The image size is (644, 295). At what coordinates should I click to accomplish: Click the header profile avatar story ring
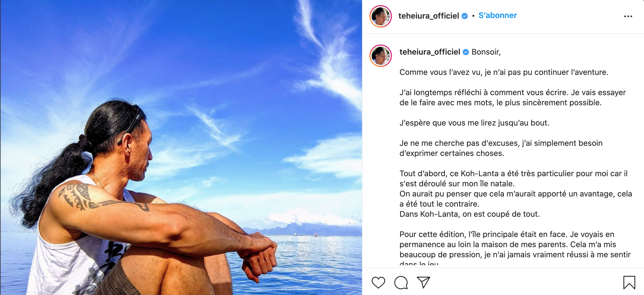381,16
